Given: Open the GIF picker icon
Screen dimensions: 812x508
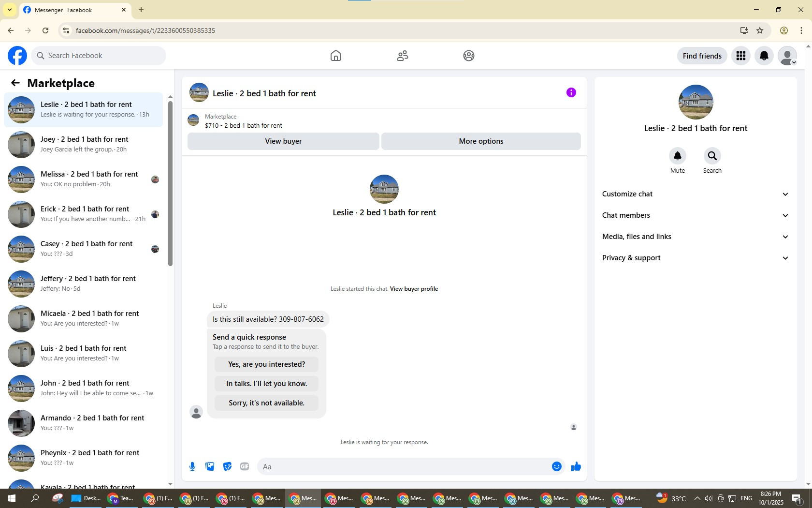Looking at the screenshot, I should pos(245,466).
